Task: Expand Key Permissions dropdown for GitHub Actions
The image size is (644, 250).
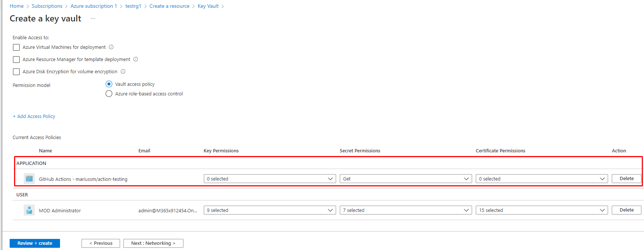Action: pos(269,179)
